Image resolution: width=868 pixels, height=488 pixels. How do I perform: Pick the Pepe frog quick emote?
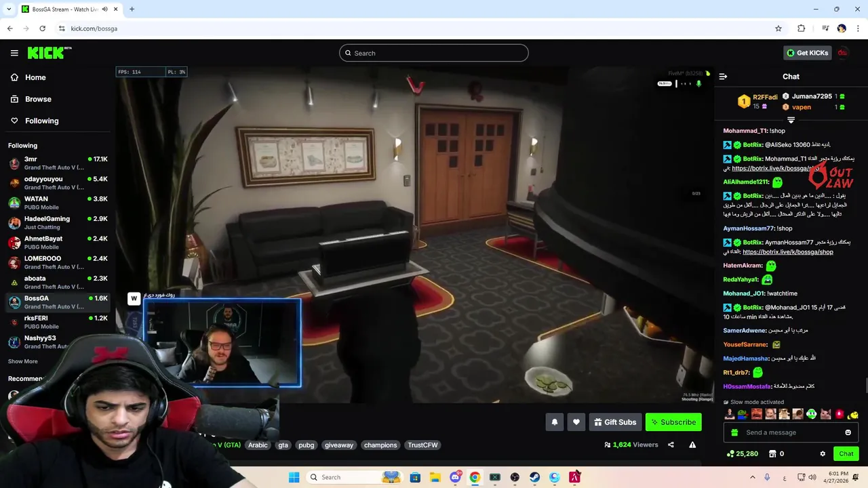pos(743,414)
